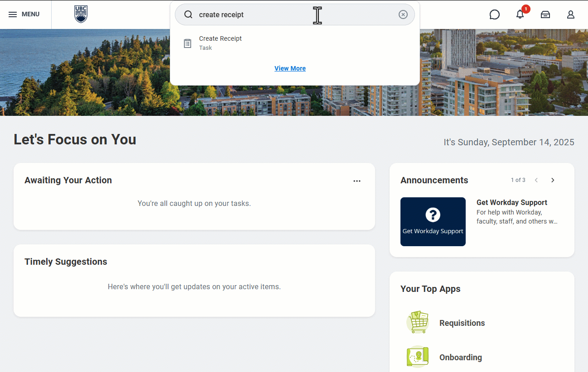Go to previous announcement with left chevron
The height and width of the screenshot is (372, 588).
coord(536,180)
